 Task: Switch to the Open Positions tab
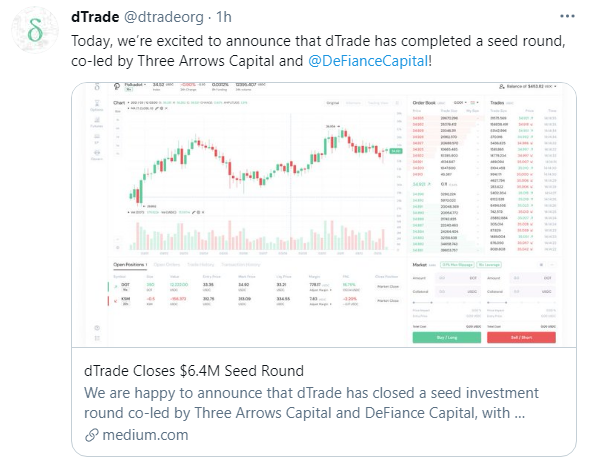pyautogui.click(x=130, y=264)
